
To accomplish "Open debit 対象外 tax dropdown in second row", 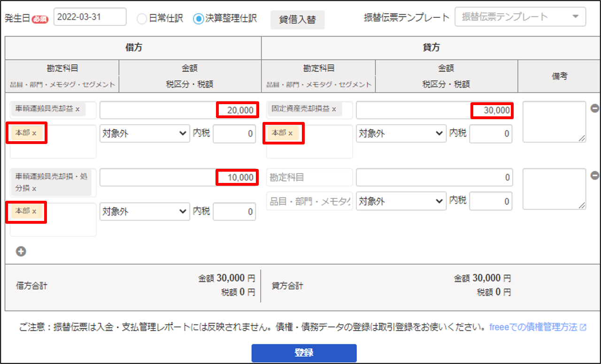I will click(145, 212).
